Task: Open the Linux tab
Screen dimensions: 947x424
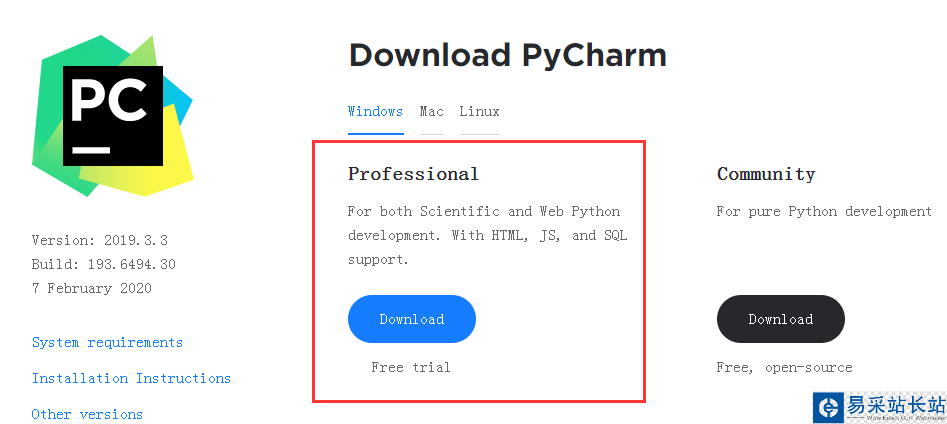Action: point(479,112)
